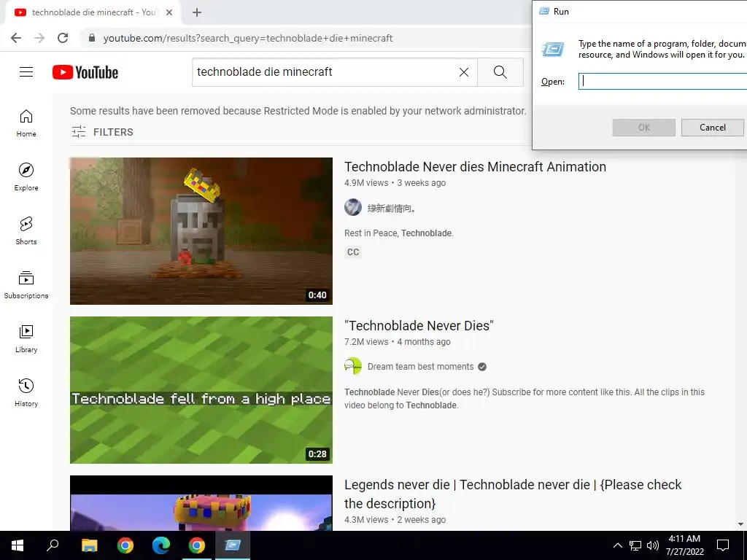Click the browser back arrow
Viewport: 747px width, 560px height.
click(16, 38)
